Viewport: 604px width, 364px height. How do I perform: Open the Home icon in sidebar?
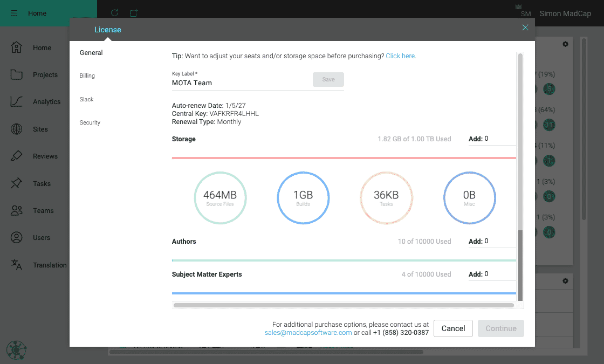click(x=16, y=47)
